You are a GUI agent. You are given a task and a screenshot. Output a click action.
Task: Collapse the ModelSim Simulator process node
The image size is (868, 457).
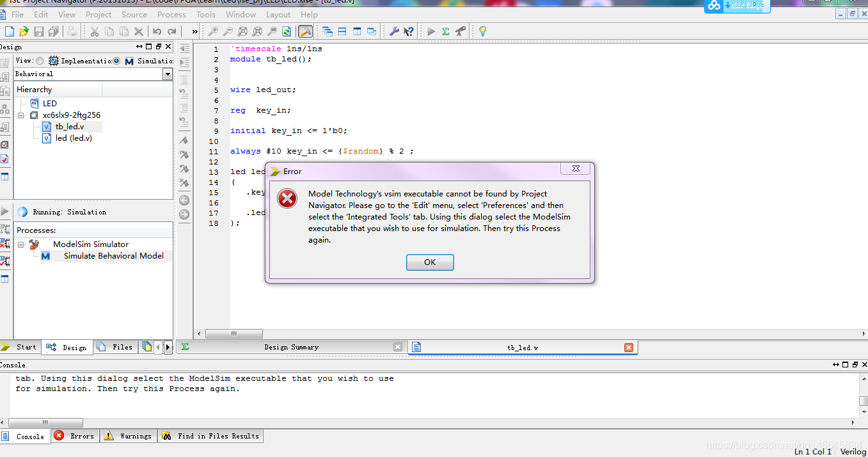click(21, 245)
